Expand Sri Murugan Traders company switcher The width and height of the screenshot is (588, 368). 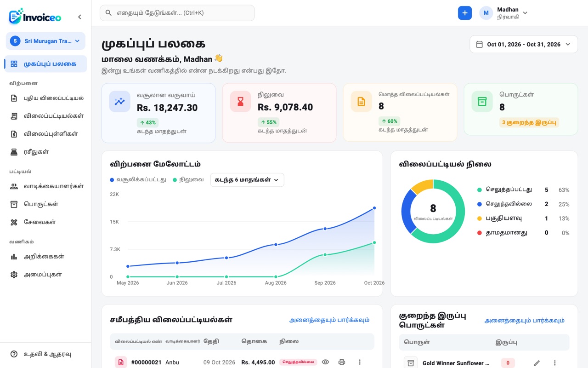click(45, 41)
